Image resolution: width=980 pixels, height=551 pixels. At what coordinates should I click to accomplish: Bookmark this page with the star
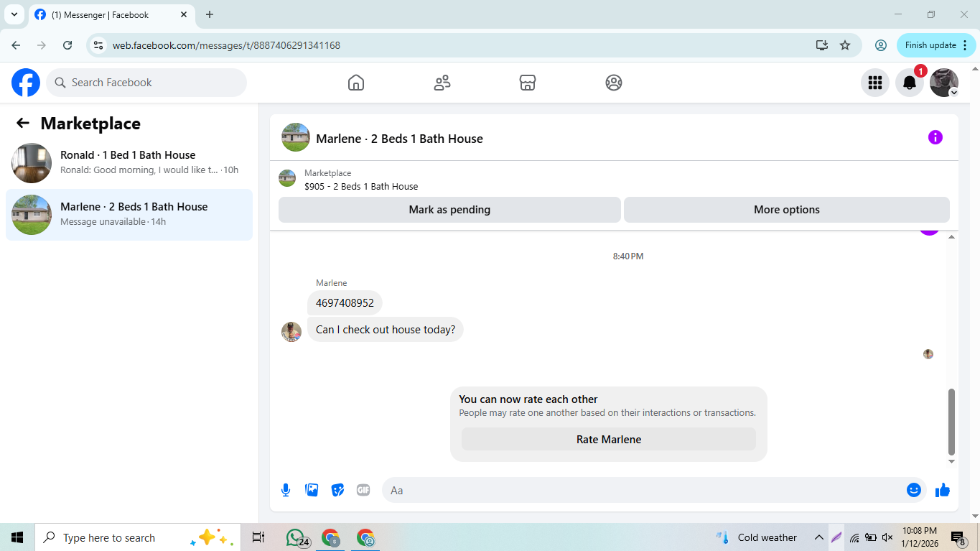(845, 45)
